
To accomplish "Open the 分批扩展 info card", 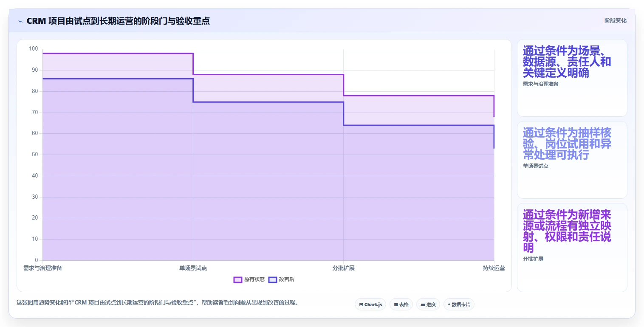I will click(572, 248).
